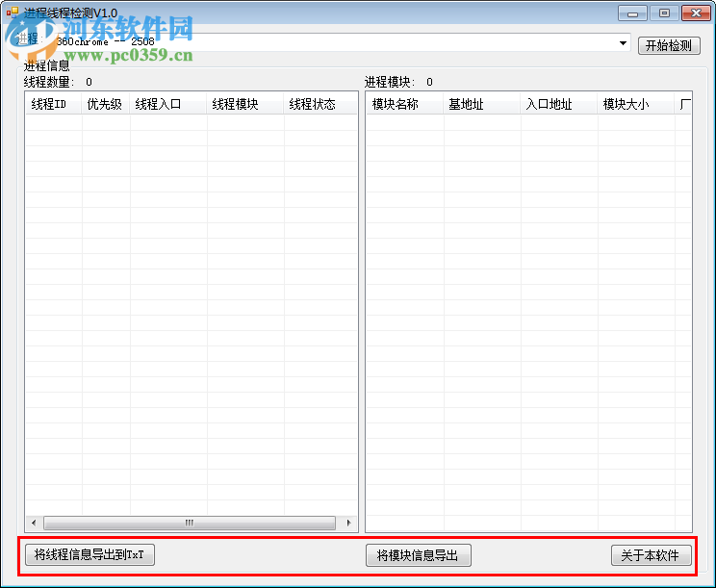Click the 线程状态 column header
The height and width of the screenshot is (588, 716).
tap(320, 104)
